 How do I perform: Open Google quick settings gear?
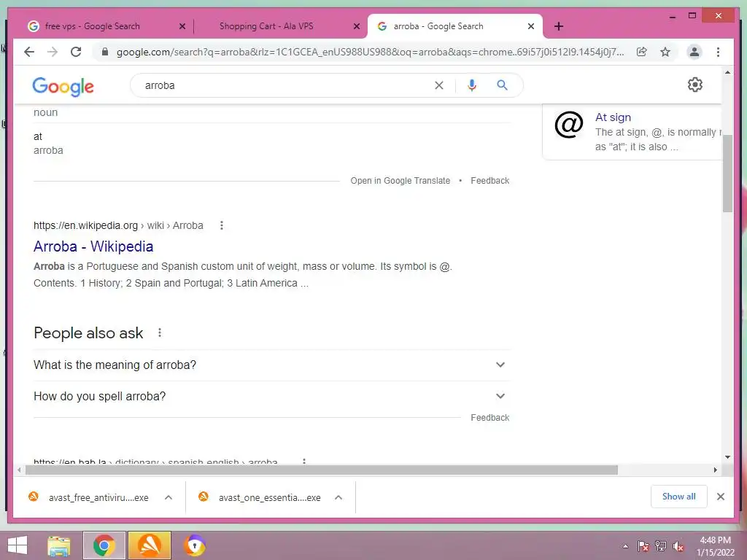tap(695, 85)
